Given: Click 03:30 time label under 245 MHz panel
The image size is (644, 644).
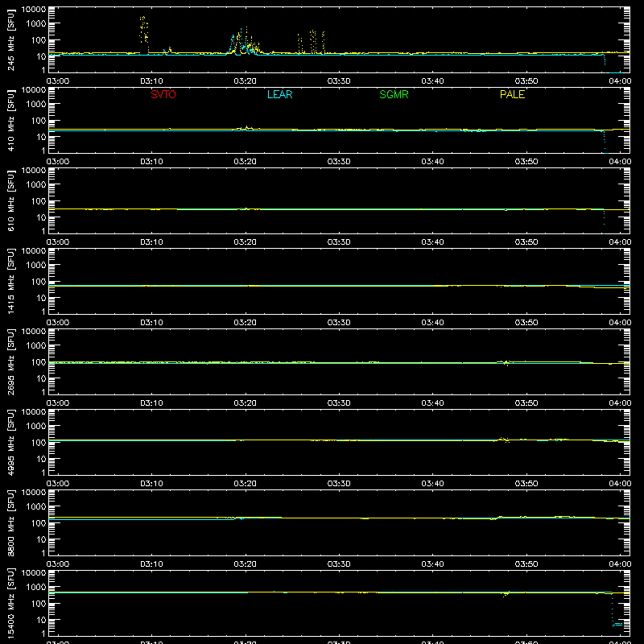Looking at the screenshot, I should point(339,81).
